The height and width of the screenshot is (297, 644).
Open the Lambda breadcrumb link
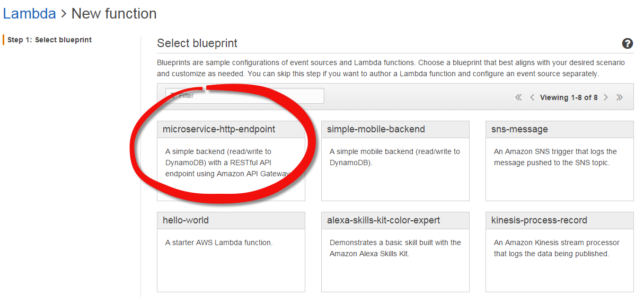click(29, 13)
